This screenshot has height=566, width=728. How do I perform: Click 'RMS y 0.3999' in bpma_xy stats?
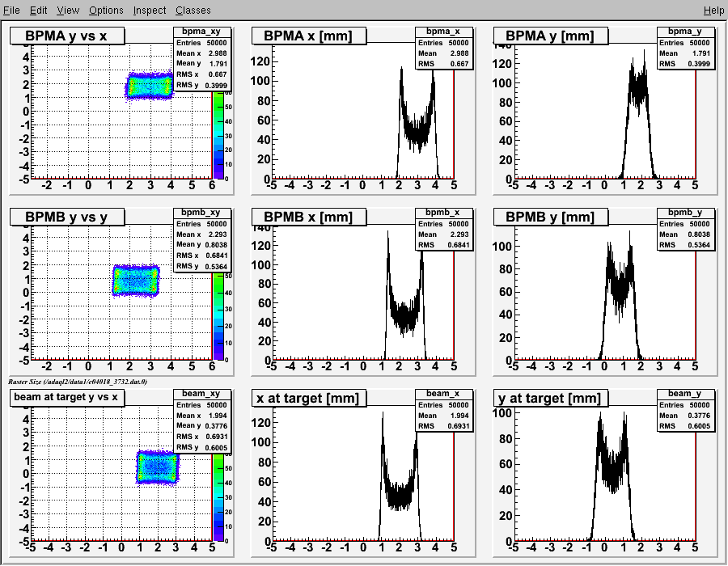201,85
